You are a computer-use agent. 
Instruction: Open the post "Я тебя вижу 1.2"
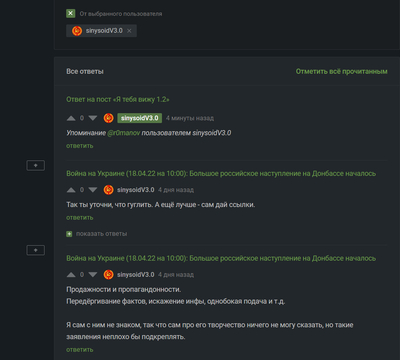pos(118,99)
